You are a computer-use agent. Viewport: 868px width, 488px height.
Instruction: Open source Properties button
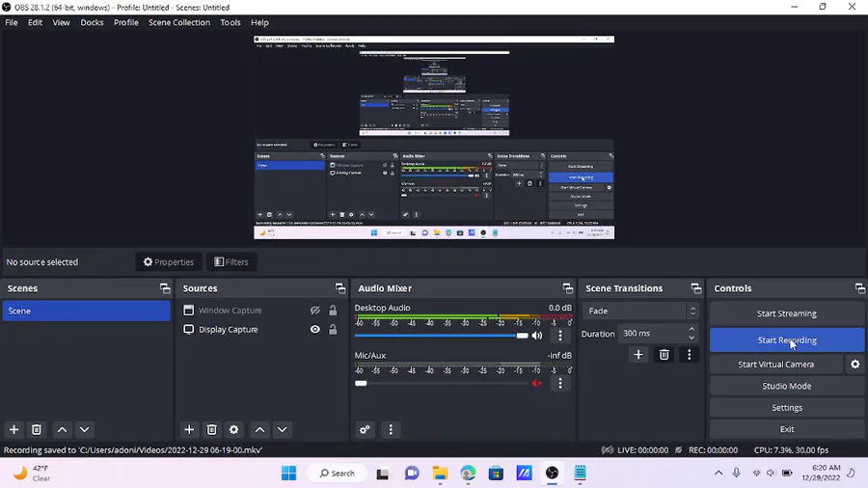pos(169,261)
